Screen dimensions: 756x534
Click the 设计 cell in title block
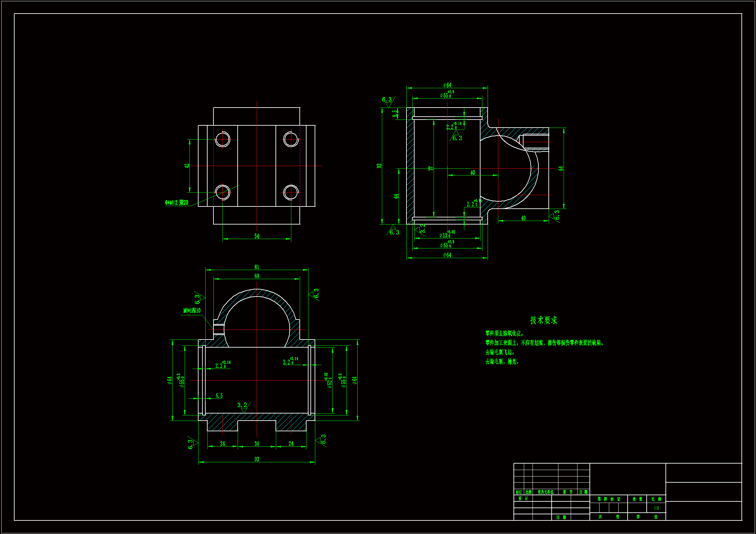coord(523,498)
